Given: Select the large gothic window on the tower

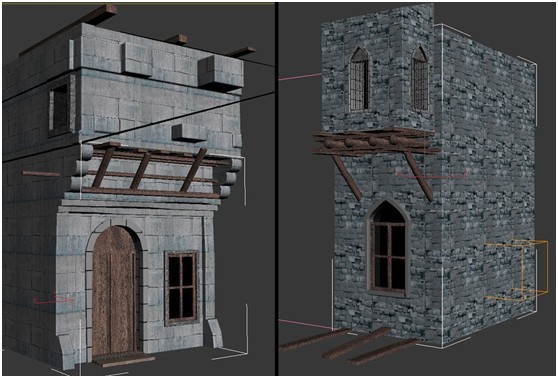Looking at the screenshot, I should click(388, 248).
